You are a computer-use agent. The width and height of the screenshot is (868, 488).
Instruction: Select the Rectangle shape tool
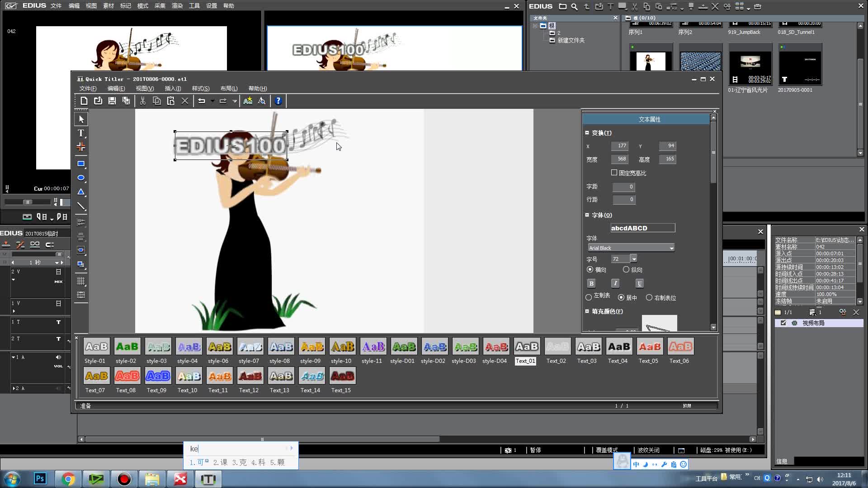81,164
